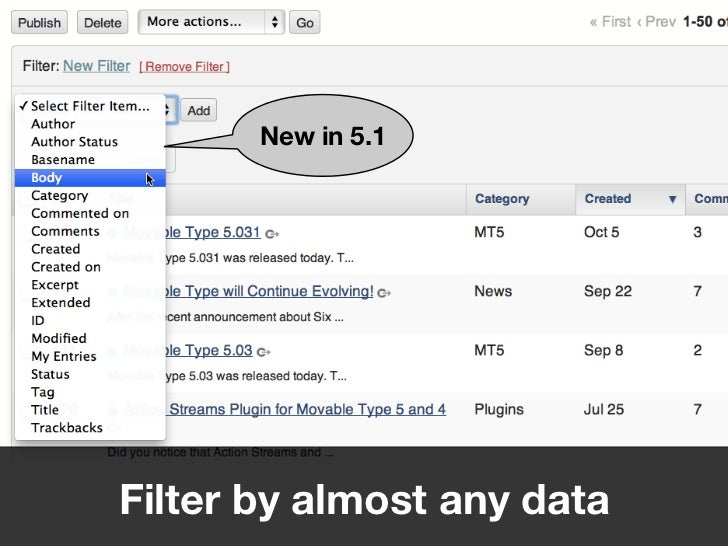Sort by Category column header
Screen dimensions: 728x546
(502, 199)
